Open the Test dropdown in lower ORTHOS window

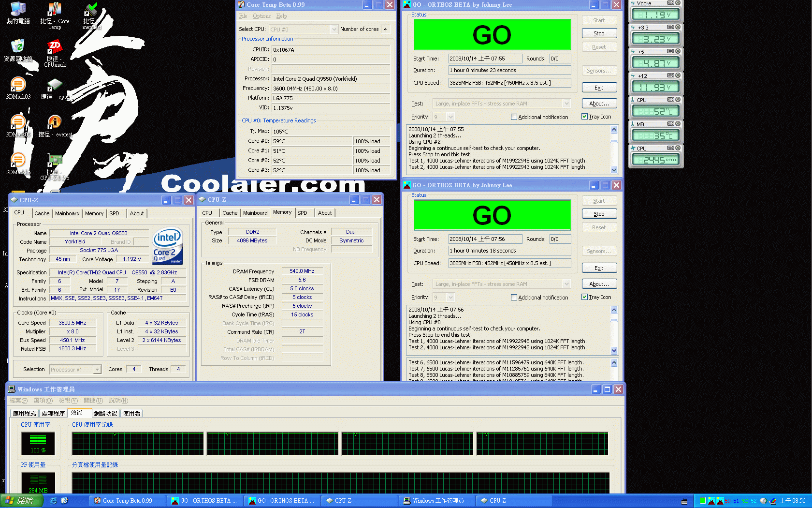tap(566, 284)
